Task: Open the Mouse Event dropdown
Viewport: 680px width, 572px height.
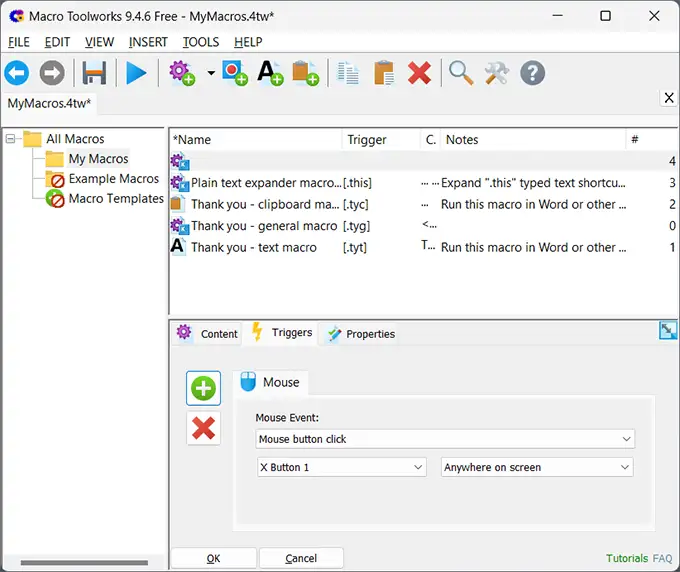Action: 445,439
